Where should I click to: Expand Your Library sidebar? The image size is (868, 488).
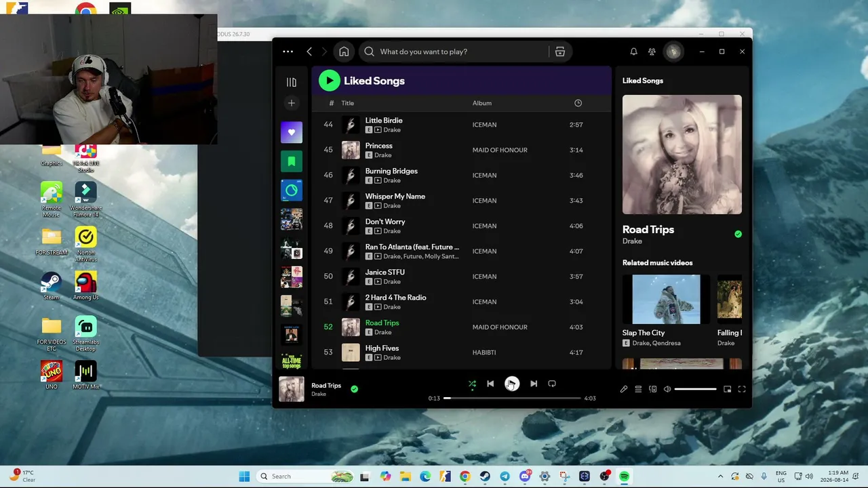(292, 82)
